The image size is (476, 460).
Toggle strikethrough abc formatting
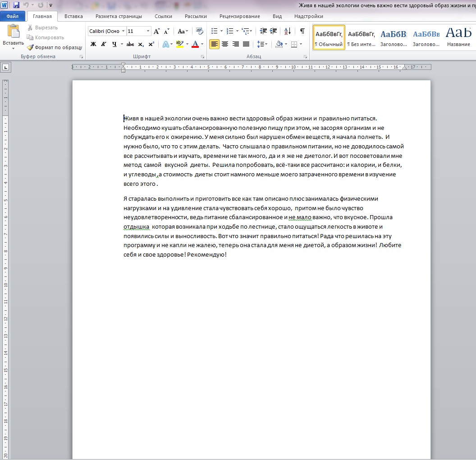click(x=130, y=44)
